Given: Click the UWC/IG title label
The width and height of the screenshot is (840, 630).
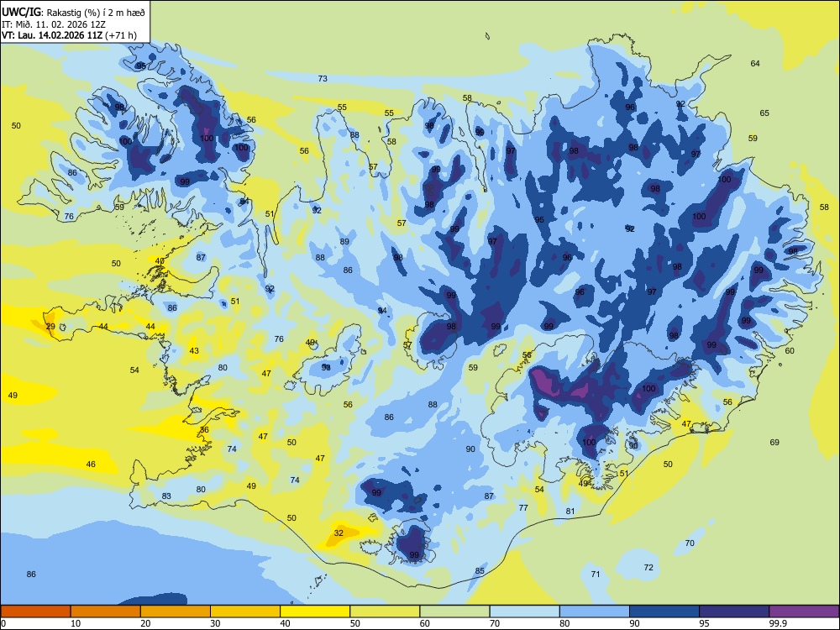Looking at the screenshot, I should click(20, 12).
